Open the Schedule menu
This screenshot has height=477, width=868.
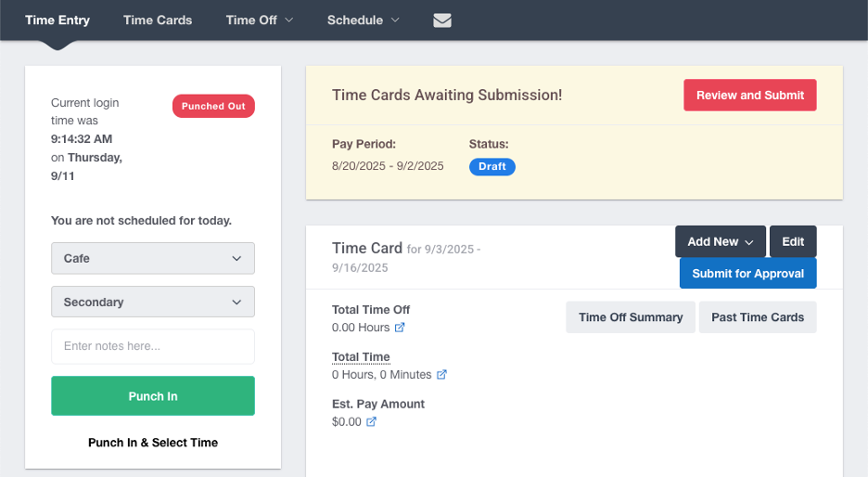(363, 19)
